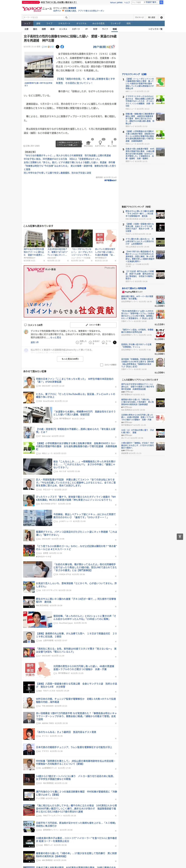This screenshot has height=868, width=186.
Task: Open the settings gear in the header
Action: [161, 18]
